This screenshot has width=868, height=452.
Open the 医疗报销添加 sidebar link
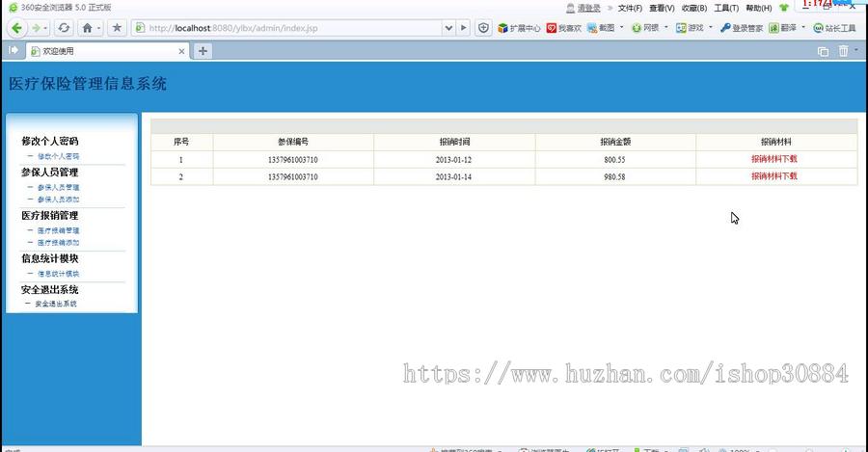click(58, 243)
